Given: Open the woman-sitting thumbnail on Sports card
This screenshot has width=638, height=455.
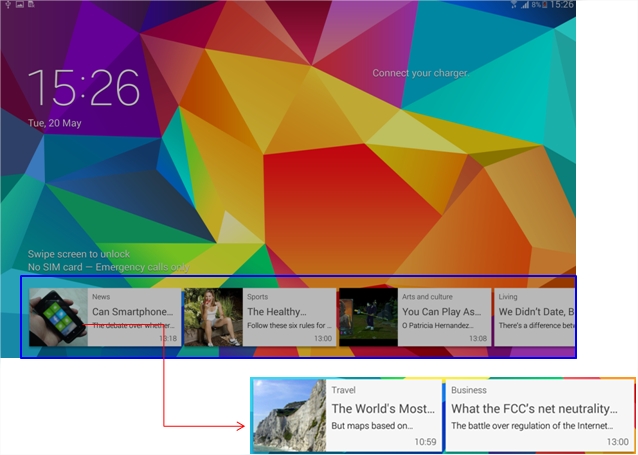Looking at the screenshot, I should click(213, 317).
